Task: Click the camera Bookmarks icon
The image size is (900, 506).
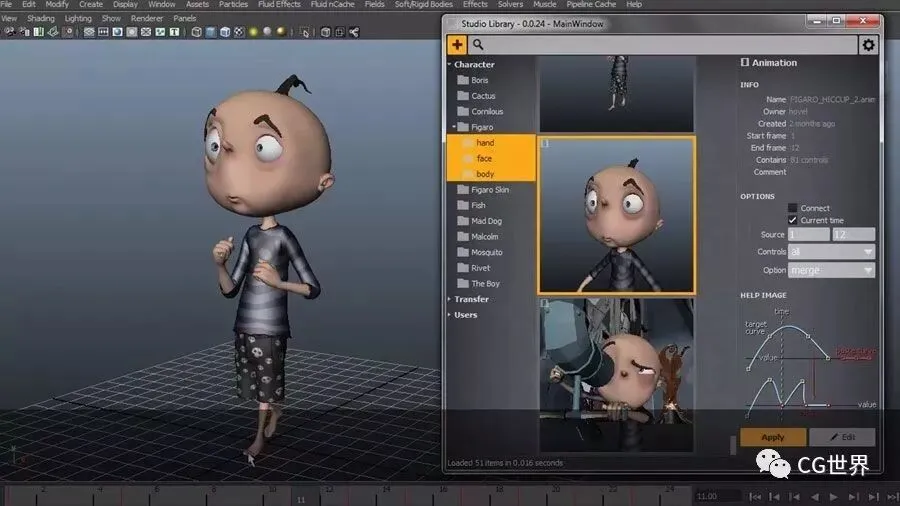Action: pos(38,32)
